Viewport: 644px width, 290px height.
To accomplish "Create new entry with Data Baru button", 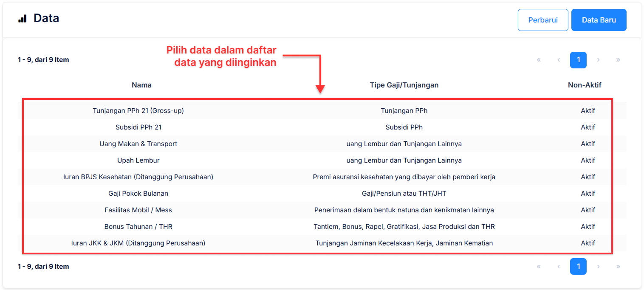I will (599, 20).
